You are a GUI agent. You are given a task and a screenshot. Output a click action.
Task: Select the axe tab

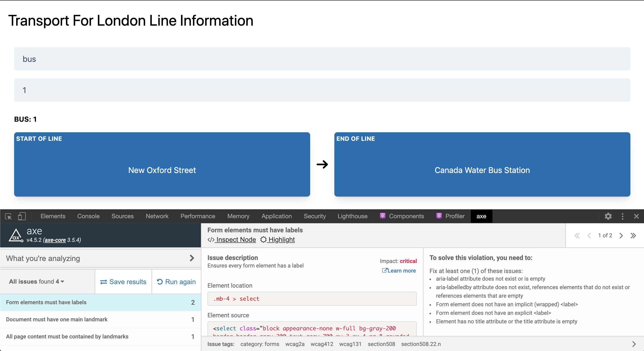pos(481,216)
